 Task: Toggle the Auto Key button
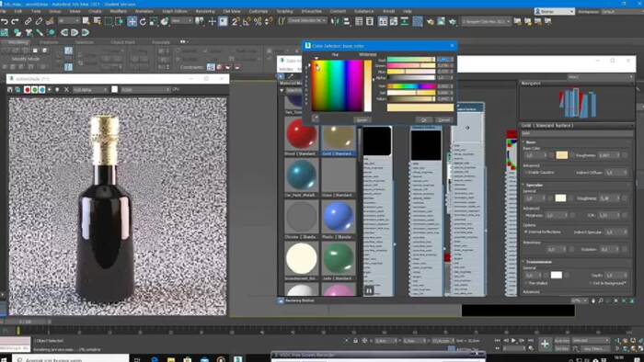tap(562, 341)
